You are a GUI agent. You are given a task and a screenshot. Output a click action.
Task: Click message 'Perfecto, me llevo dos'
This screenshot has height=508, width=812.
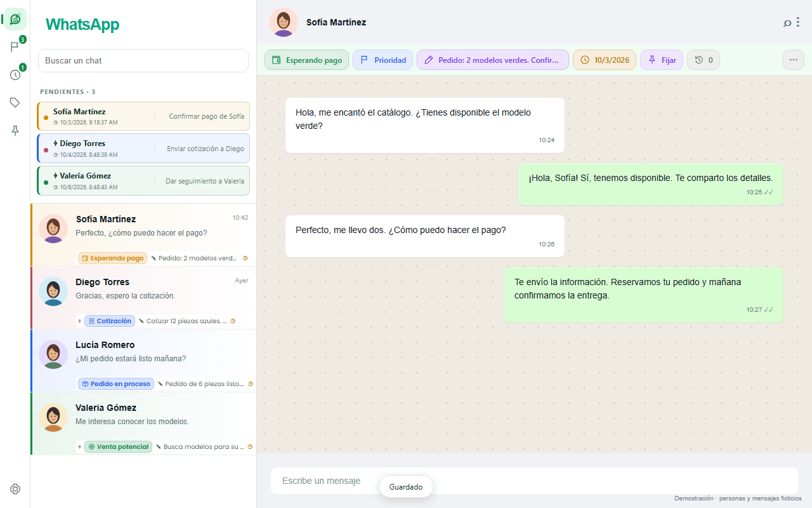tap(425, 236)
